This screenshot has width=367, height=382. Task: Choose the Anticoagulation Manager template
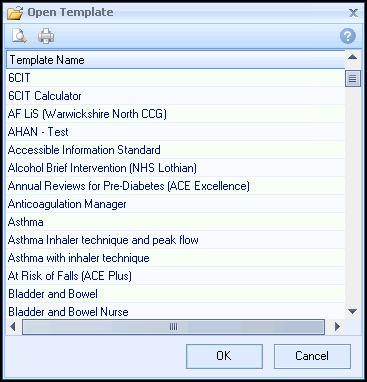click(176, 204)
